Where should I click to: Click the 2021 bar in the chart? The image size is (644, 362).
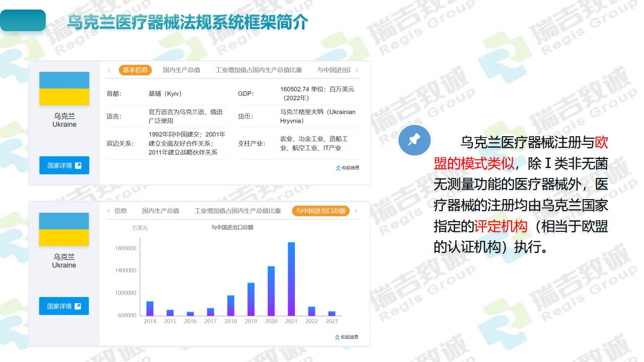tap(291, 279)
